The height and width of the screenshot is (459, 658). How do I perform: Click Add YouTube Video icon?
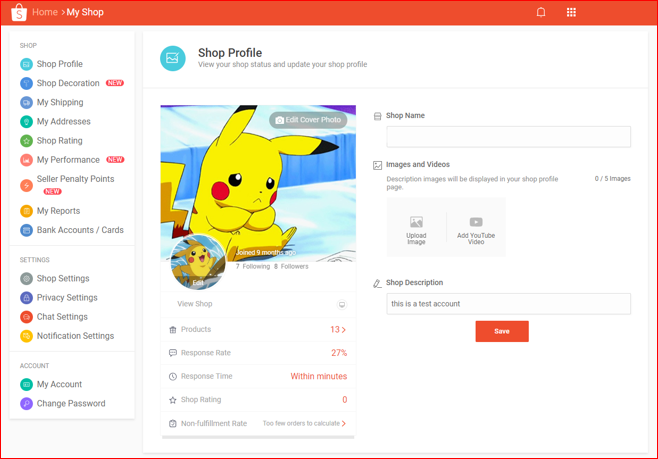pos(476,223)
